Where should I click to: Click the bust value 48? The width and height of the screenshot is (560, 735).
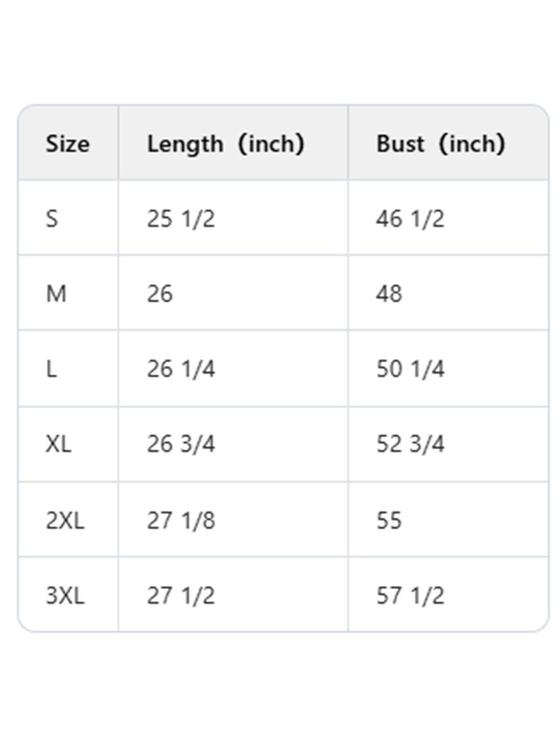[x=389, y=294]
